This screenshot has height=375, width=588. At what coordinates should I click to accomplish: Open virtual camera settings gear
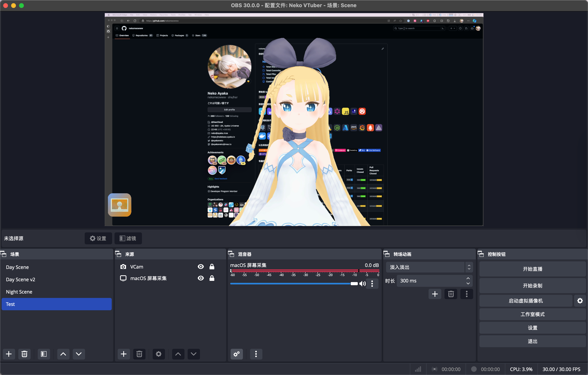(x=580, y=301)
